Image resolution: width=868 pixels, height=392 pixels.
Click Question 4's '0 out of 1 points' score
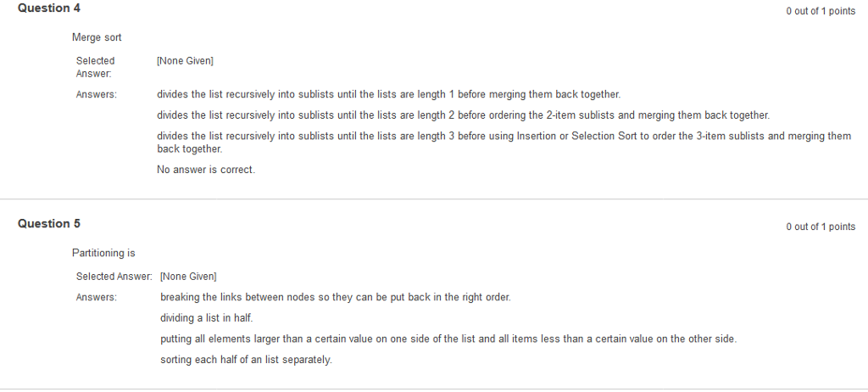(x=821, y=11)
